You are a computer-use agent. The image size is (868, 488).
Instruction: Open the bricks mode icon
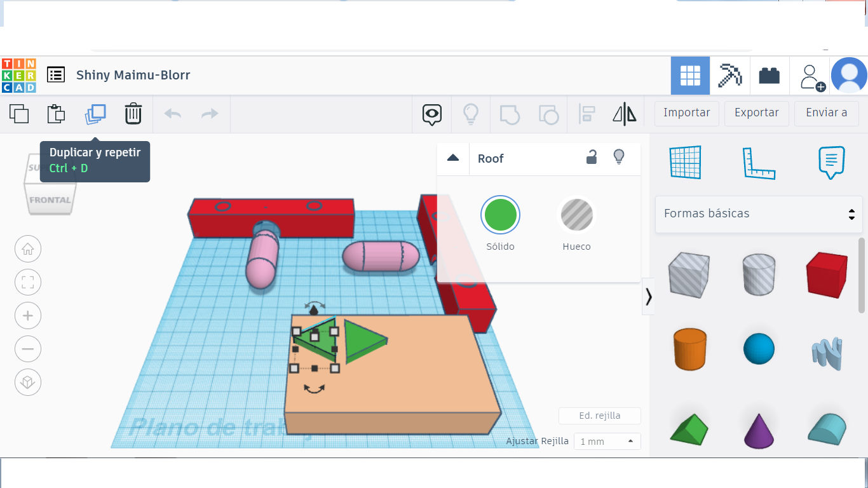pos(770,76)
